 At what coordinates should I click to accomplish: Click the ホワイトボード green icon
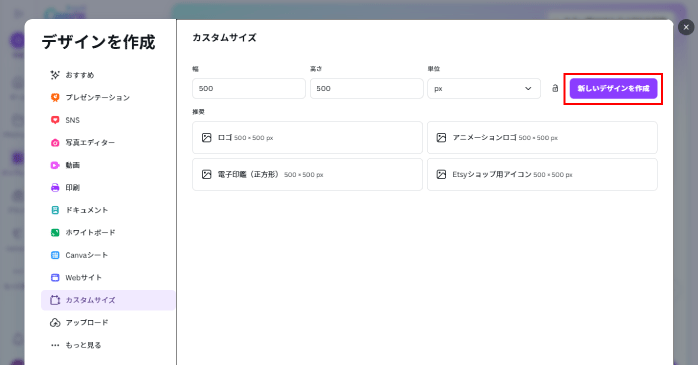coord(55,232)
